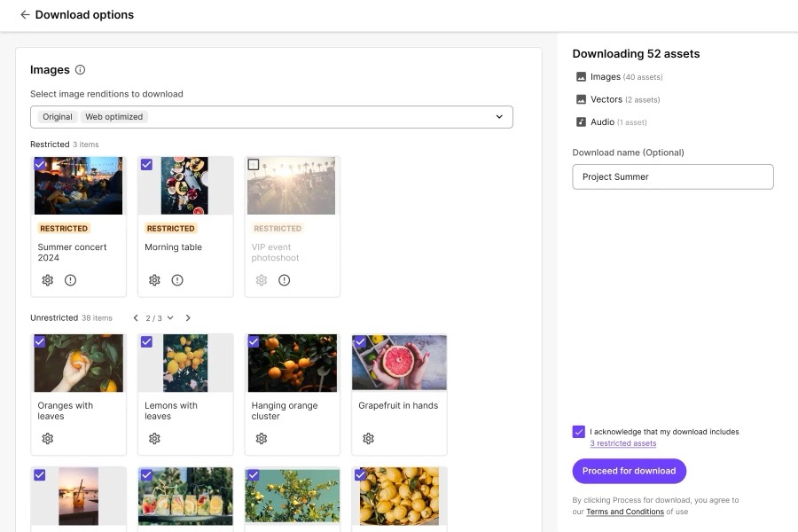Open settings gear on Summer concert 2024

click(x=47, y=279)
